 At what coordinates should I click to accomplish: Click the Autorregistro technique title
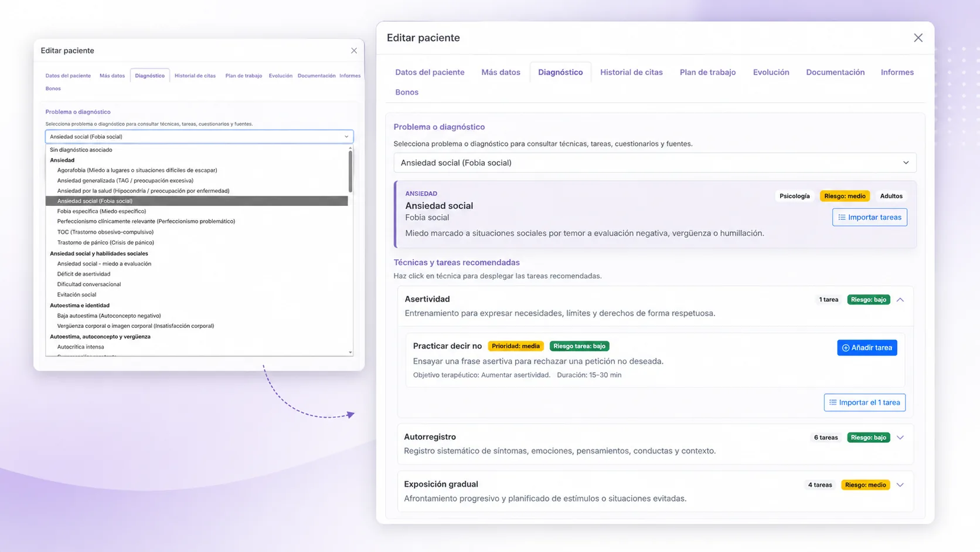tap(430, 437)
